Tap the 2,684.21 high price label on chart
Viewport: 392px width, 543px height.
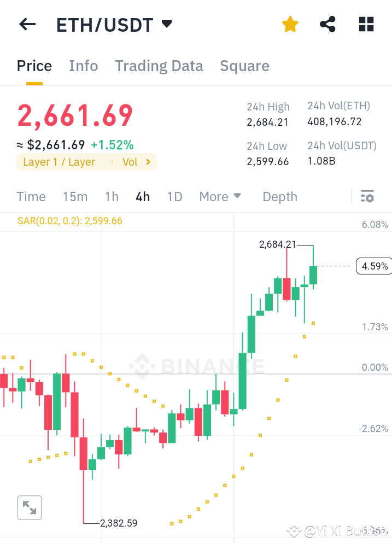tap(278, 244)
